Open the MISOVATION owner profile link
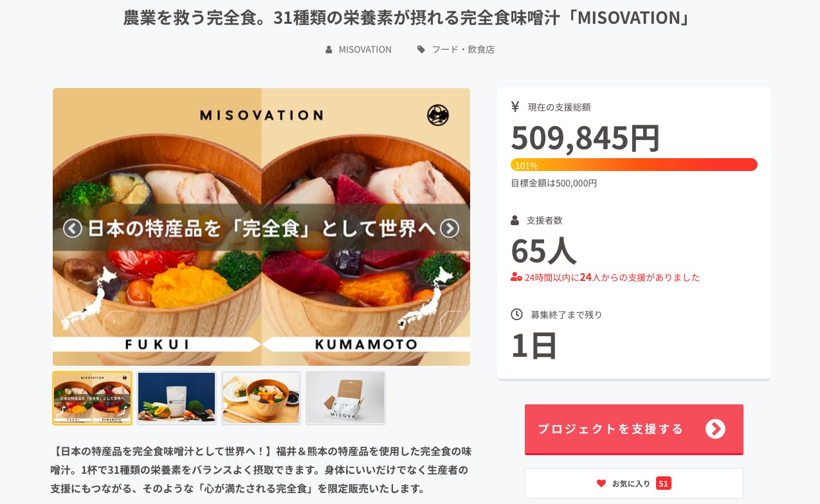 [x=365, y=50]
